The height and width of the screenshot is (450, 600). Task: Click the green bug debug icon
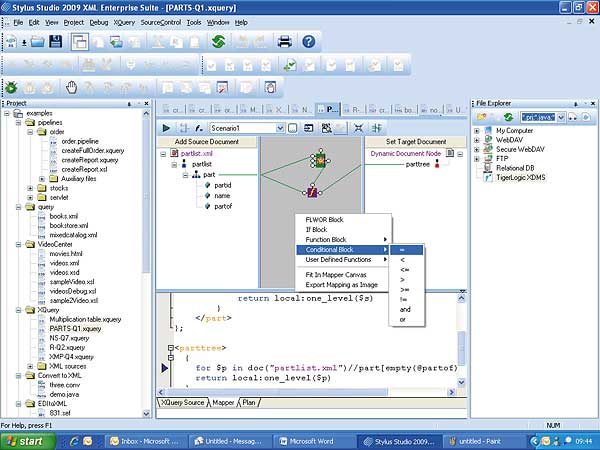11,88
